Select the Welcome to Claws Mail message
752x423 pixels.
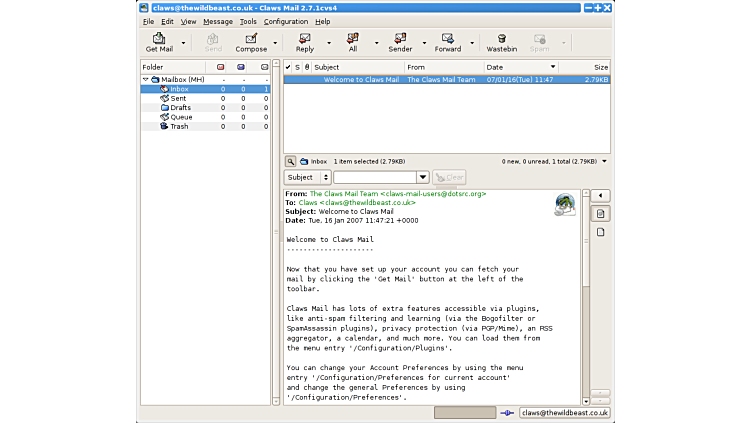(446, 80)
